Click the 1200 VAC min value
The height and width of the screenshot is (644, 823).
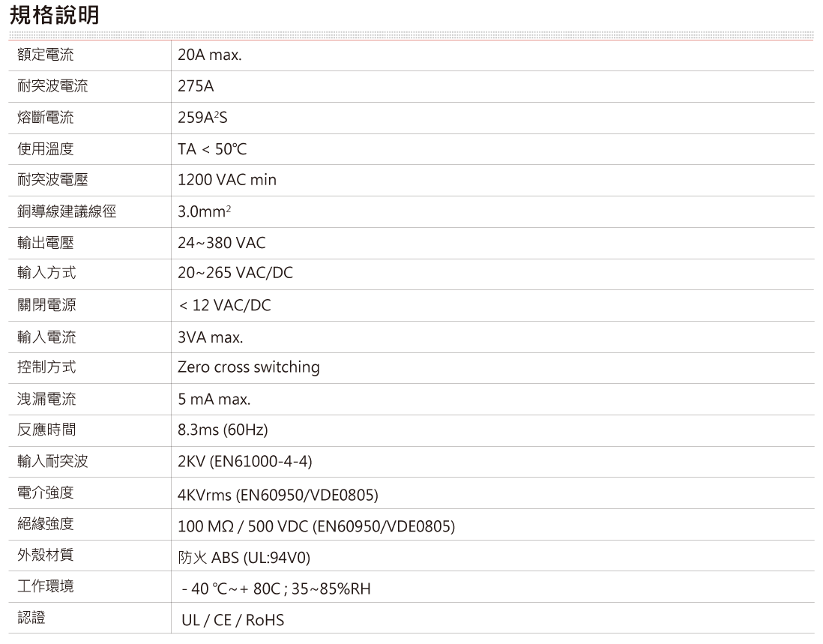coord(227,181)
